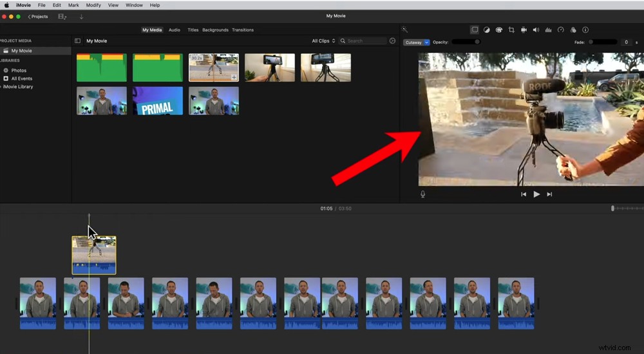Viewport: 644px width, 354px height.
Task: Click the voiceover microphone icon
Action: (422, 194)
